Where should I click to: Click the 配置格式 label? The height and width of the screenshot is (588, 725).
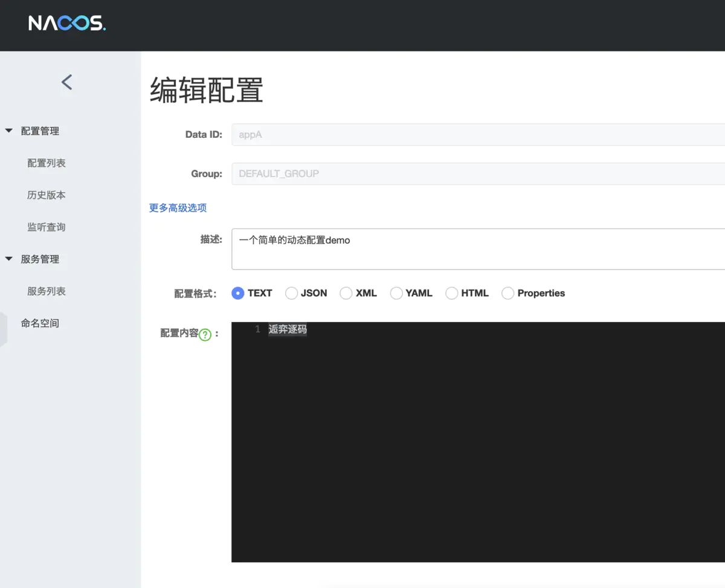click(195, 294)
